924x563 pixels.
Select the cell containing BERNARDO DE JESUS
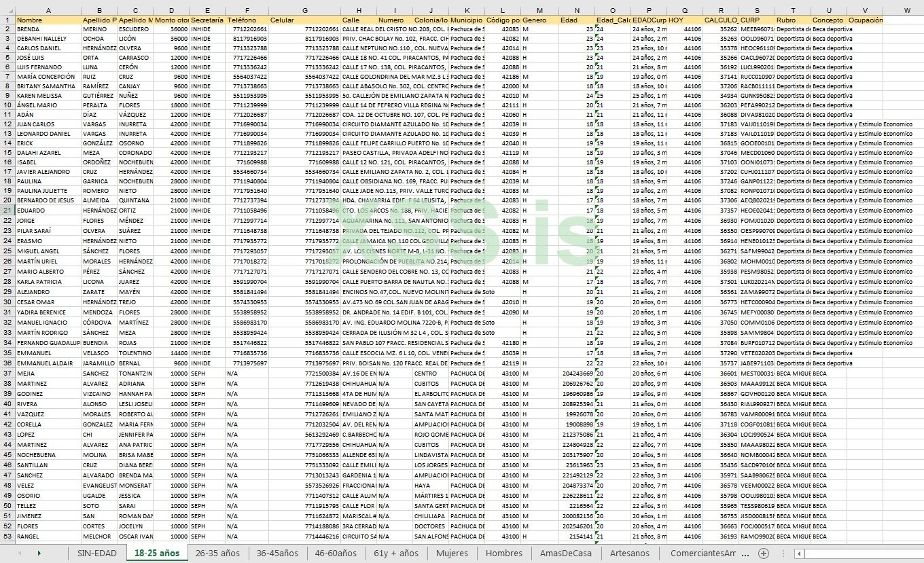(48, 201)
